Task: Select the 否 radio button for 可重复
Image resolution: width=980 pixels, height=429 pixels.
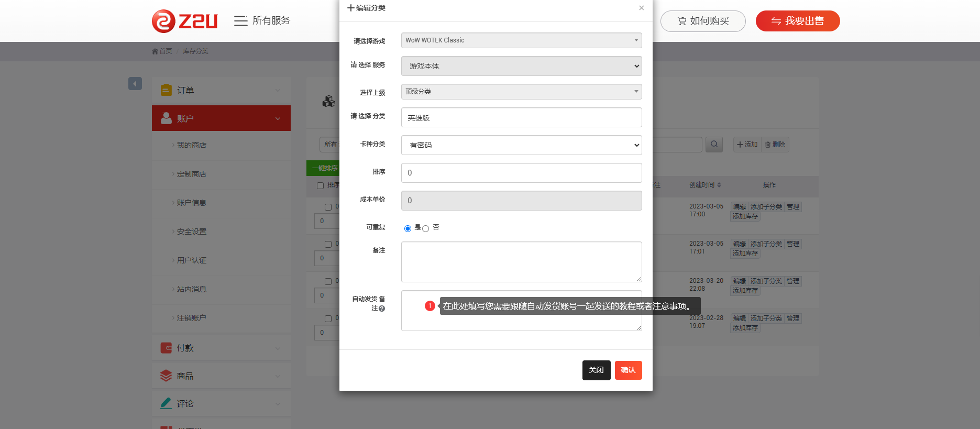Action: 425,228
